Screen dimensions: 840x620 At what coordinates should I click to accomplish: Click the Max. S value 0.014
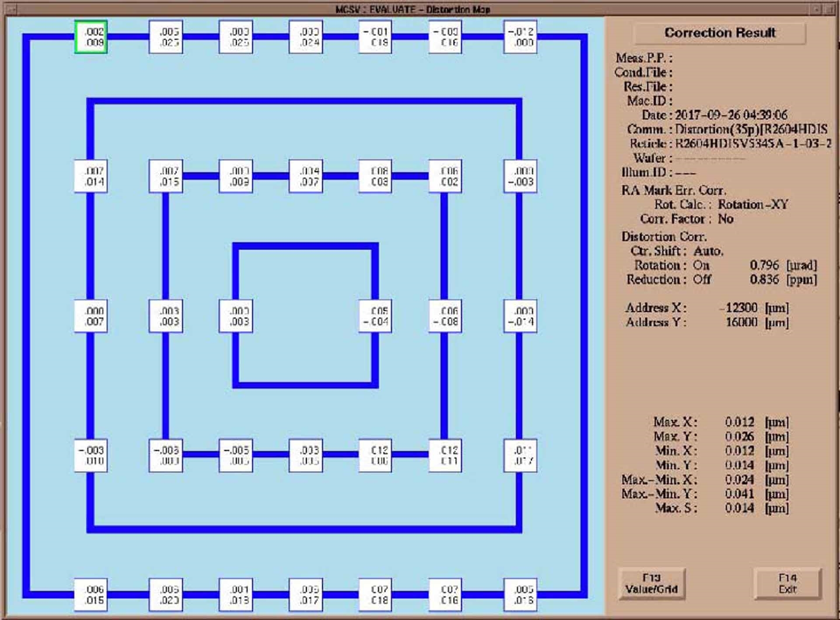point(739,508)
